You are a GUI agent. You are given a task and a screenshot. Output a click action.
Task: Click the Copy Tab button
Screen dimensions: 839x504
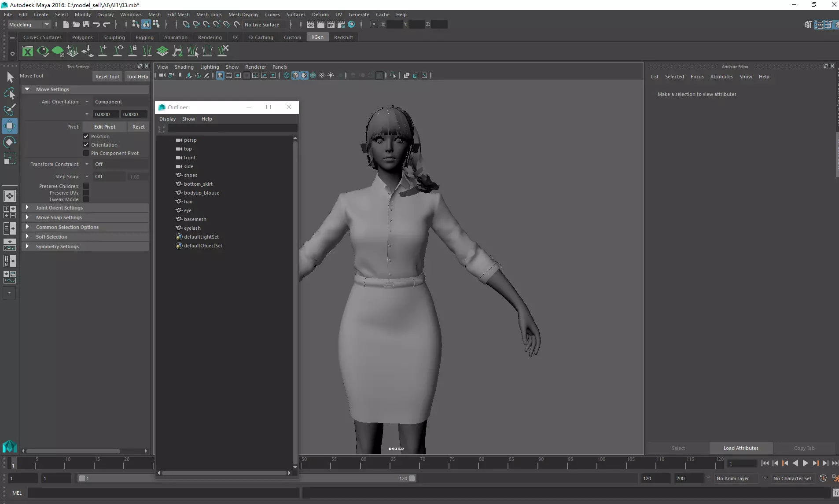[x=804, y=448]
